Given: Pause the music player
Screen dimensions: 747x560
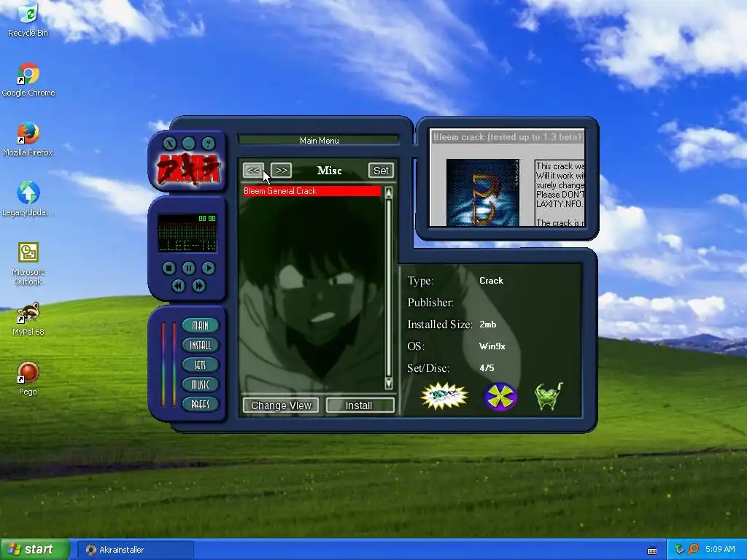Looking at the screenshot, I should [x=189, y=268].
